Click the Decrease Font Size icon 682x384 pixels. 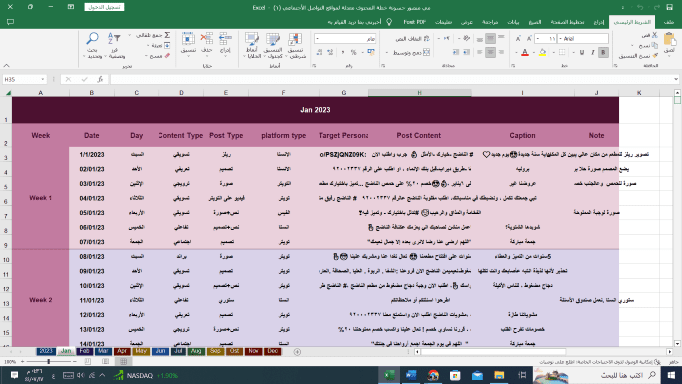pos(518,39)
